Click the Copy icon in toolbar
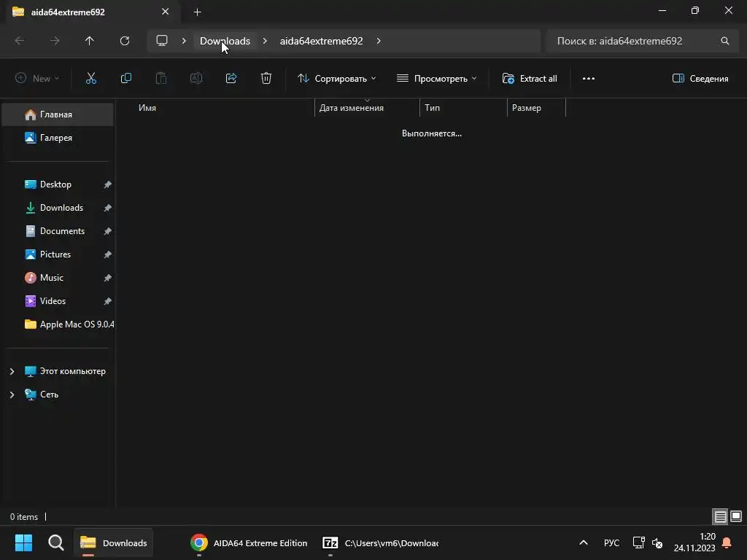This screenshot has width=747, height=560. [125, 78]
